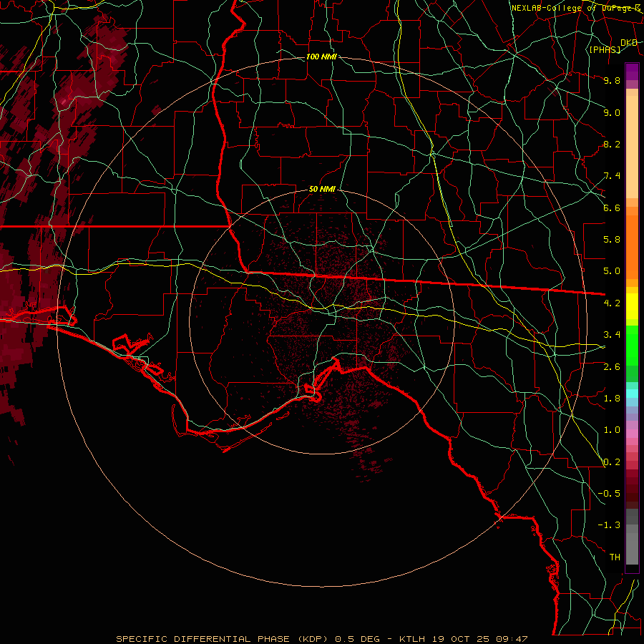The height and width of the screenshot is (644, 644).
Task: Click the 5.0 value on color scale
Action: [612, 271]
